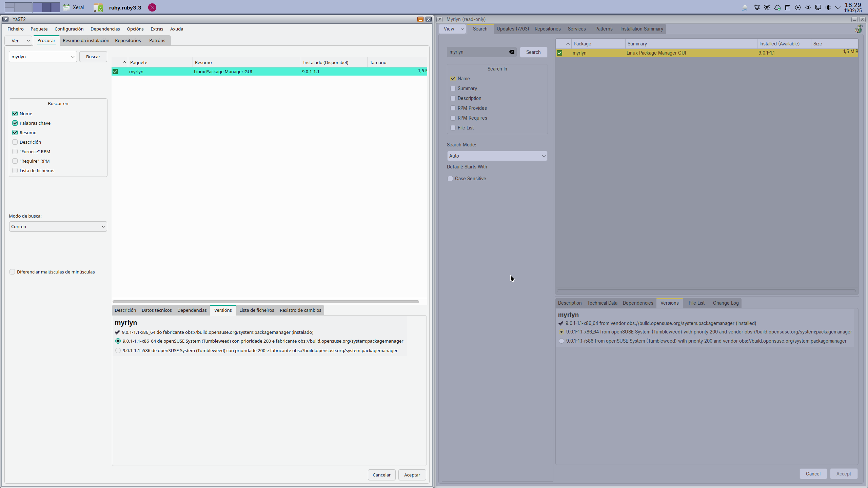Click the pin icon in YaST2 title bar
This screenshot has height=488, width=868.
coord(5,19)
